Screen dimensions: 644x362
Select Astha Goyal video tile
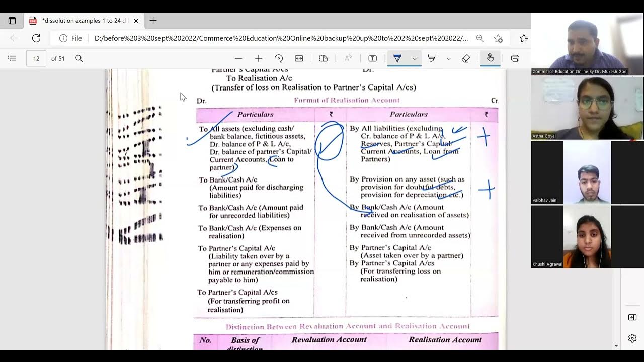pos(587,108)
